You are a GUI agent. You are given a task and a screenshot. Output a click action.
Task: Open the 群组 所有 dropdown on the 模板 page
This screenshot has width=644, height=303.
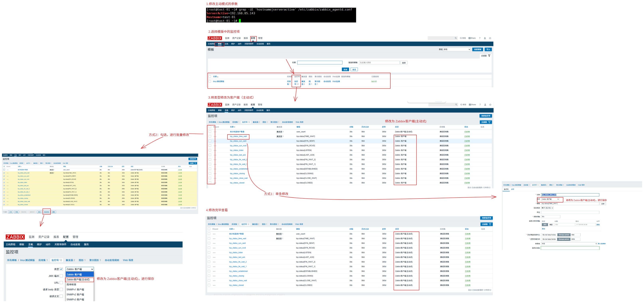[457, 50]
